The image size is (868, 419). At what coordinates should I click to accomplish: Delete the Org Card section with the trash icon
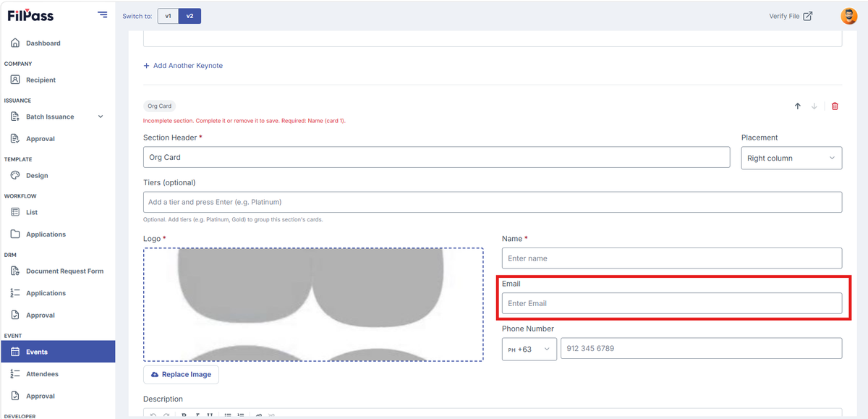(x=835, y=106)
